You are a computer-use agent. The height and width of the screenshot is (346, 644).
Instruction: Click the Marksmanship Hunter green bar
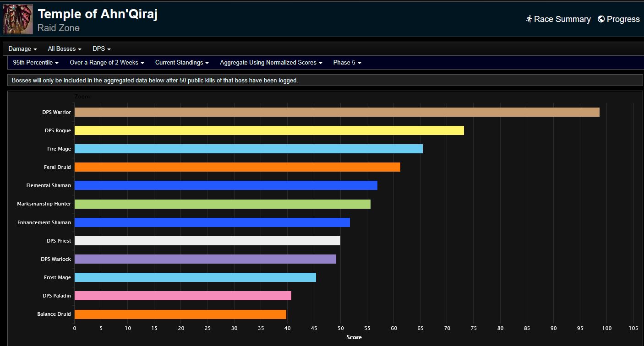[x=222, y=204]
